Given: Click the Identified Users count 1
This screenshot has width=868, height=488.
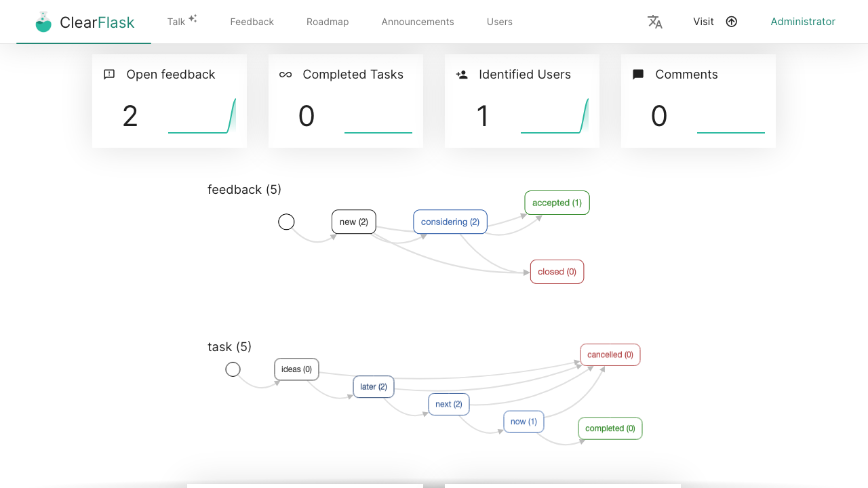Looking at the screenshot, I should [x=483, y=116].
